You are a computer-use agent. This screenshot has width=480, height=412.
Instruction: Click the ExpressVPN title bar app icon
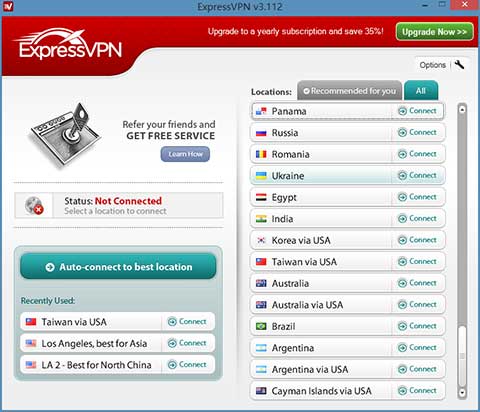[8, 6]
